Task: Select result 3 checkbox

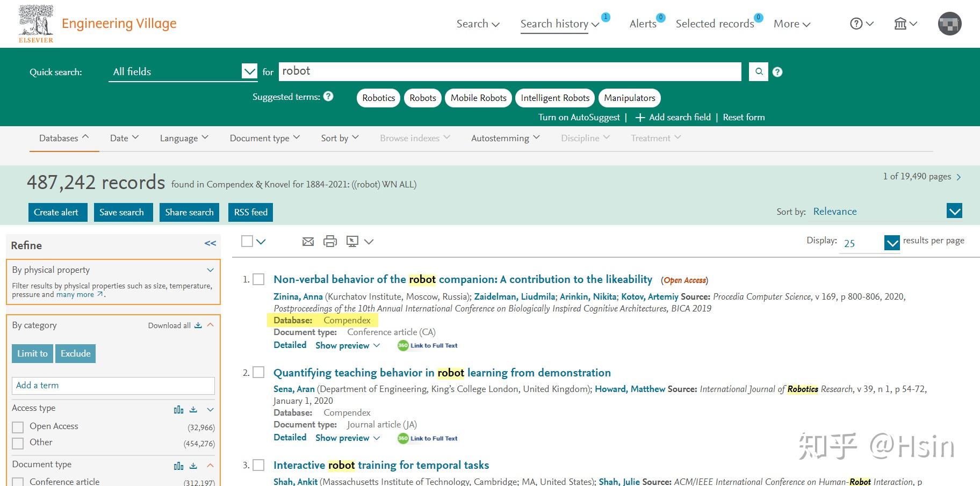Action: [x=258, y=465]
